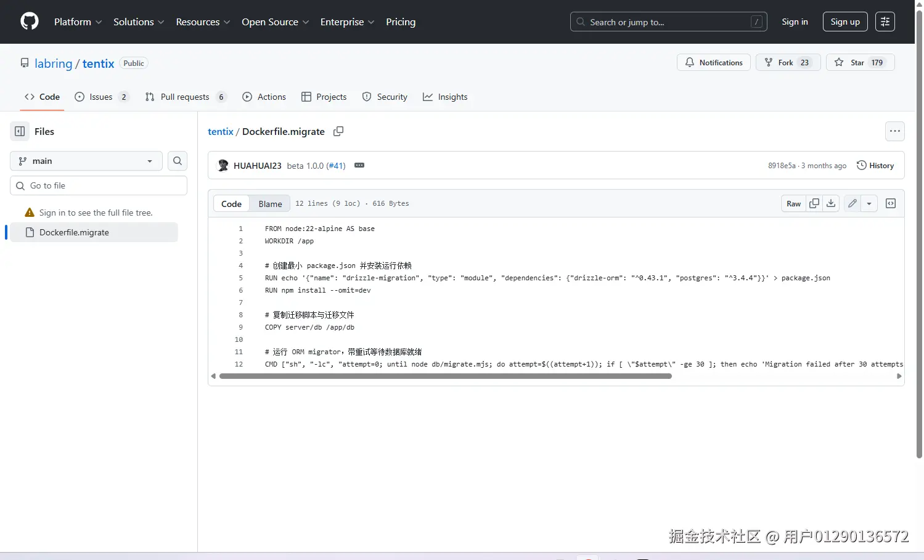This screenshot has height=560, width=924.
Task: Copy raw file contents icon
Action: pyautogui.click(x=814, y=203)
